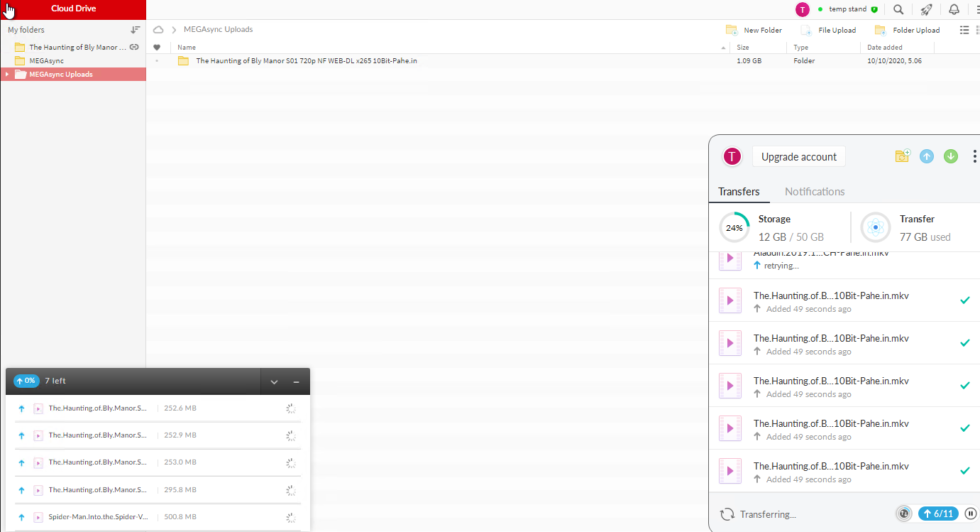Click Folder Upload
980x532 pixels.
[x=908, y=30]
